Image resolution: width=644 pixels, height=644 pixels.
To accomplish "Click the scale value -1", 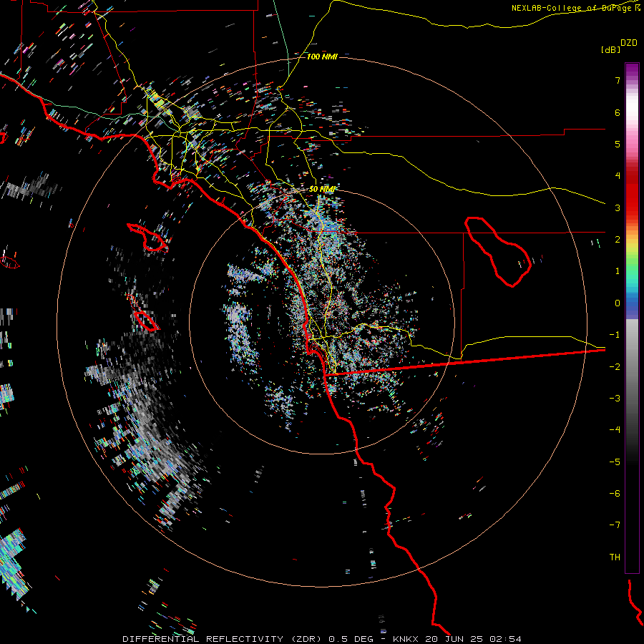I will click(x=615, y=335).
